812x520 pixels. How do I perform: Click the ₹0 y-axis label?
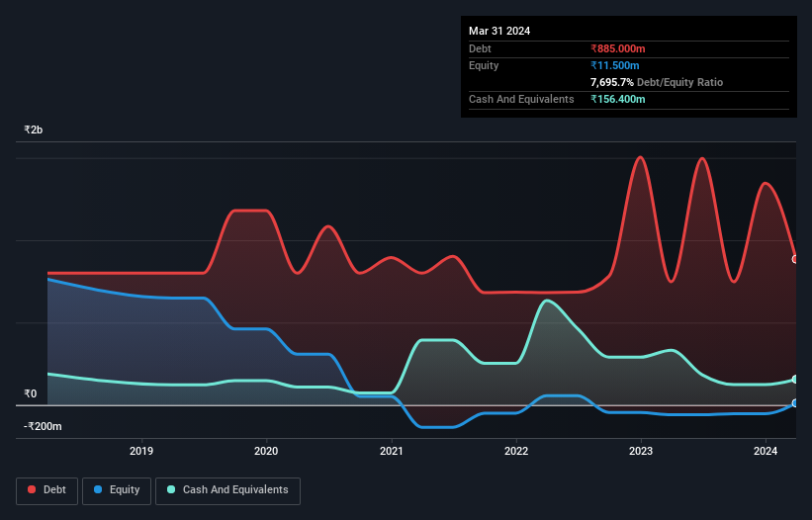pos(30,393)
